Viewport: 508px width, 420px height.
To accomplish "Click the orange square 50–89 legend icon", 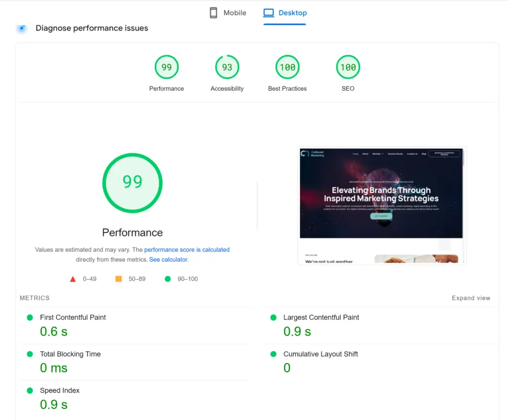I will pyautogui.click(x=119, y=279).
